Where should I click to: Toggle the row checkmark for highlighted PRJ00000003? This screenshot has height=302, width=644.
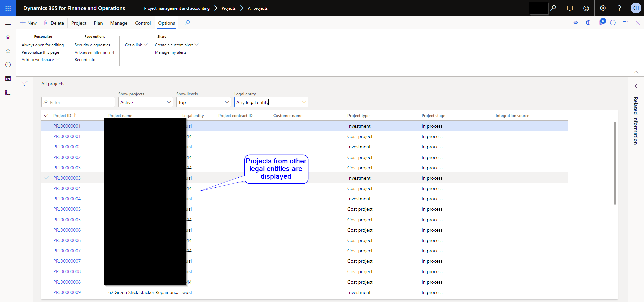46,178
